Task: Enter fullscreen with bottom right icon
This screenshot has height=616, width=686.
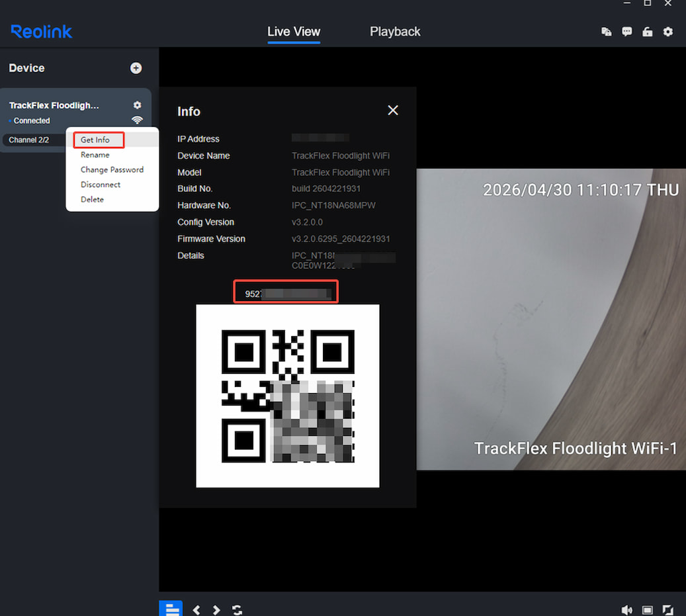Action: pos(668,610)
